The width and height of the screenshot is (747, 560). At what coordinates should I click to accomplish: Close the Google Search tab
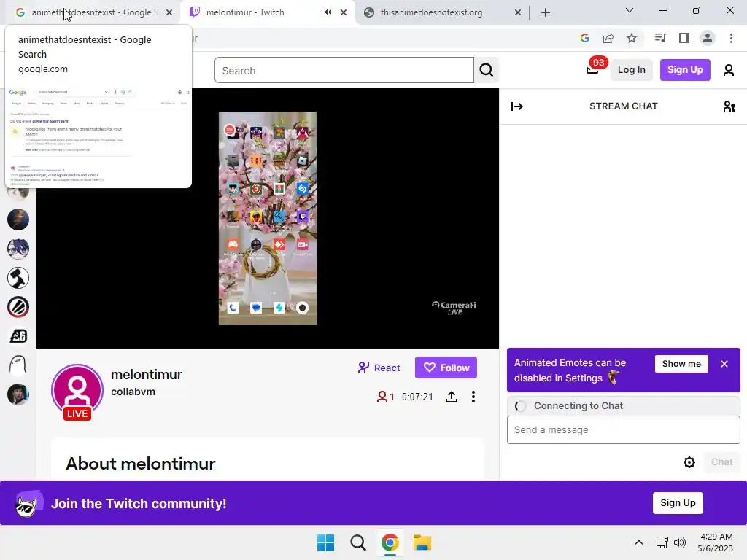(169, 12)
